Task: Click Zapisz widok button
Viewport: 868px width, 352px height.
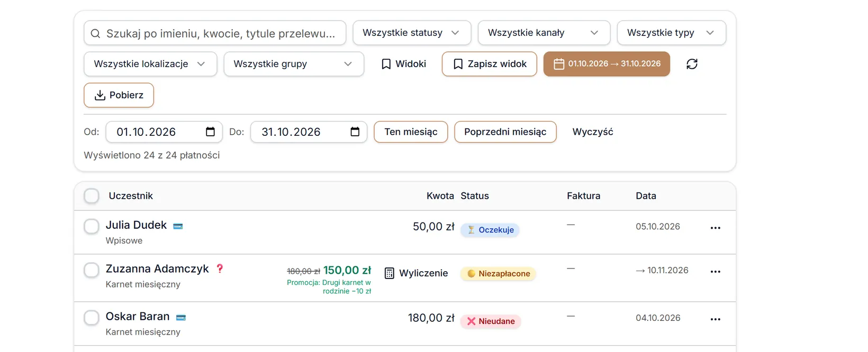Action: pyautogui.click(x=490, y=64)
